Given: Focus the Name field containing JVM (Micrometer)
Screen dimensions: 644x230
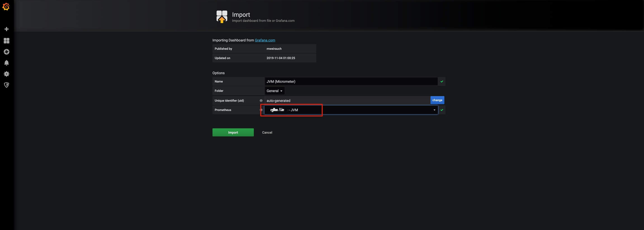Looking at the screenshot, I should tap(351, 82).
